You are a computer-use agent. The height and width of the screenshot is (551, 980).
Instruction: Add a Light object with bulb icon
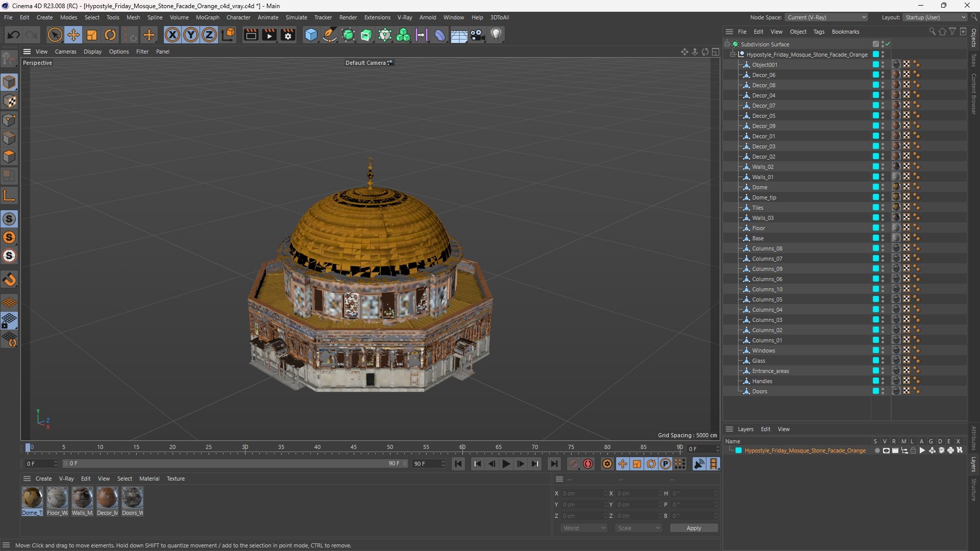point(496,35)
